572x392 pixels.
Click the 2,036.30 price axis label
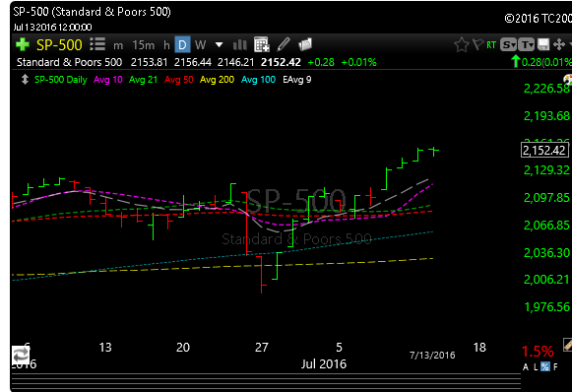546,252
